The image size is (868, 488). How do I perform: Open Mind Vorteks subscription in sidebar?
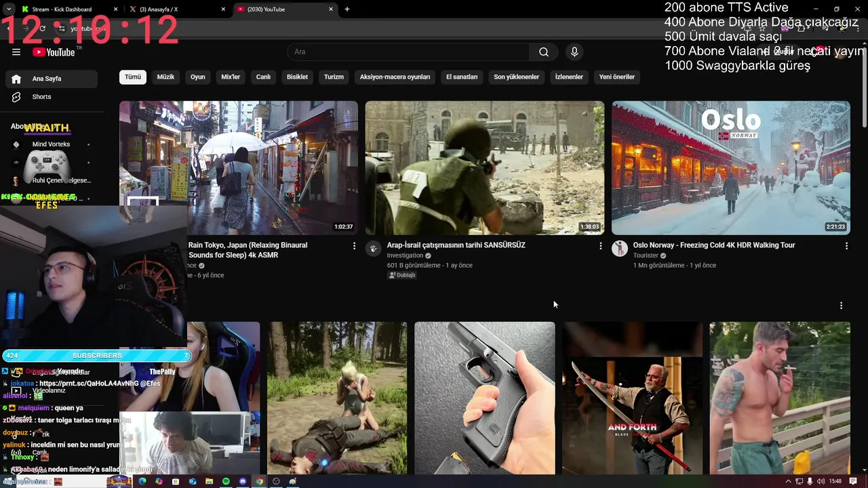pos(52,144)
